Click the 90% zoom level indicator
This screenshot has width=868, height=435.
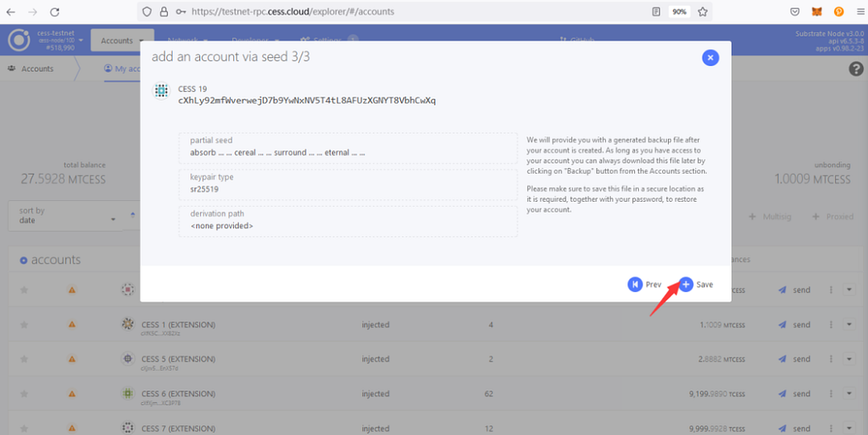[x=680, y=12]
